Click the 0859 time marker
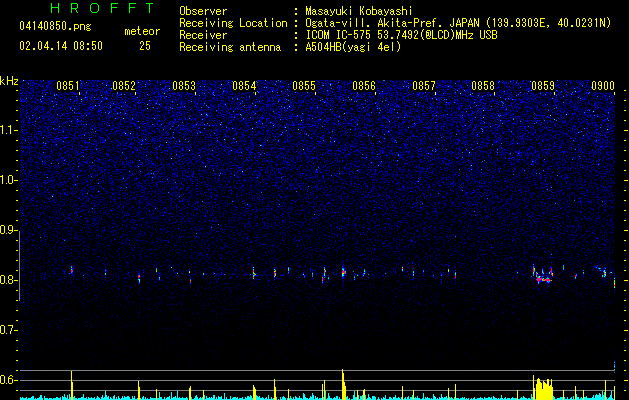The width and height of the screenshot is (629, 400). click(x=543, y=86)
